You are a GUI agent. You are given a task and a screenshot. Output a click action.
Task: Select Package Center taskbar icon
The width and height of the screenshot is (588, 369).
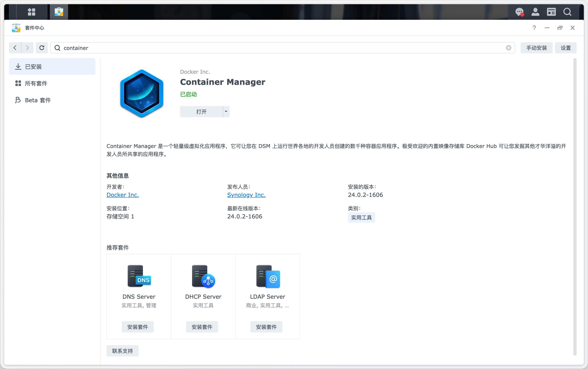[x=59, y=12]
